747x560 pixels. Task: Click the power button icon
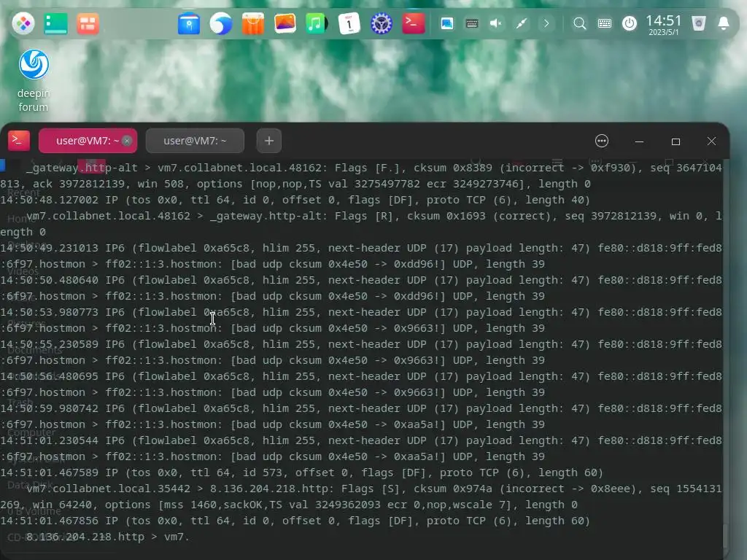(630, 23)
